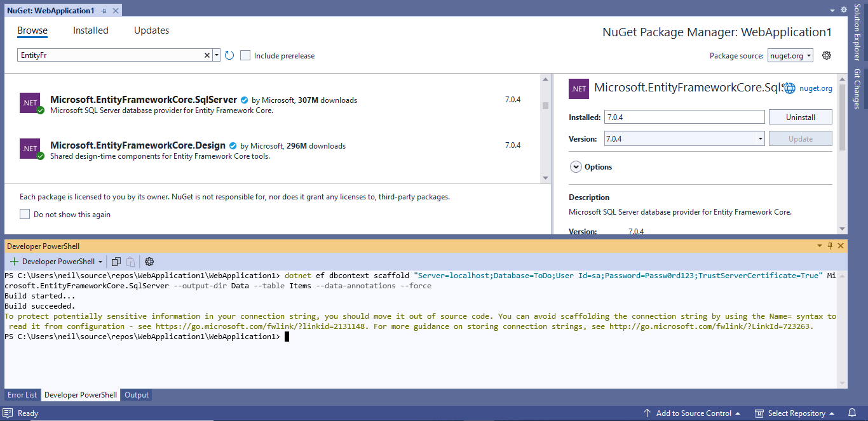Open the Developer PowerShell profile dropdown arrow
Viewport: 868px width, 421px height.
100,262
